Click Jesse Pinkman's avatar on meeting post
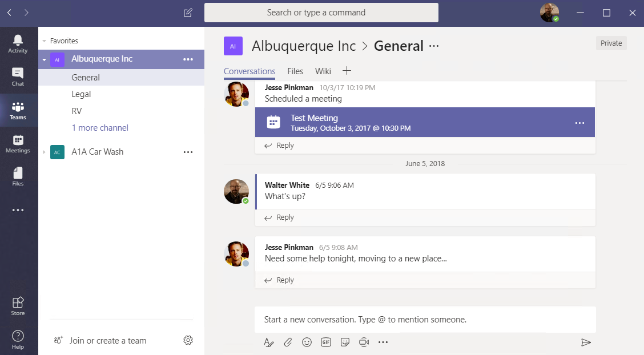Screen dimensions: 644x355 point(236,94)
